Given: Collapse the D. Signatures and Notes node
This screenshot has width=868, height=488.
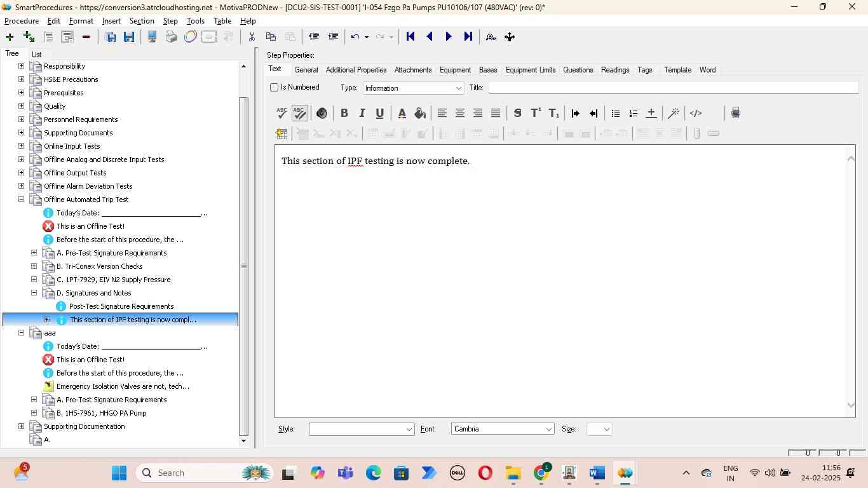Looking at the screenshot, I should pos(34,293).
